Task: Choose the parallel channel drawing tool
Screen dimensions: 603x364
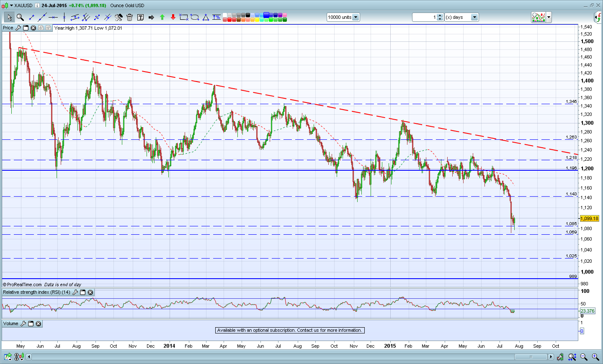Action: click(x=75, y=17)
